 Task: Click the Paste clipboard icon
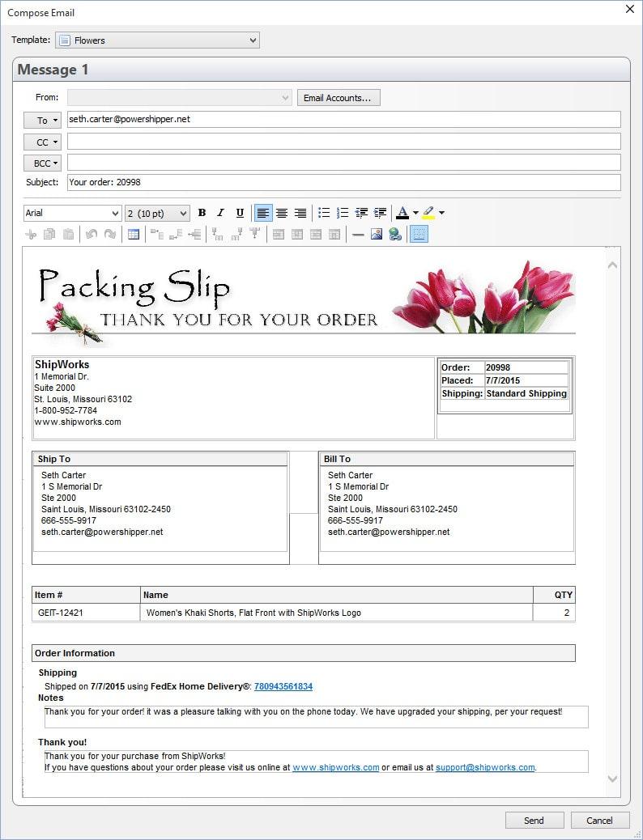68,234
